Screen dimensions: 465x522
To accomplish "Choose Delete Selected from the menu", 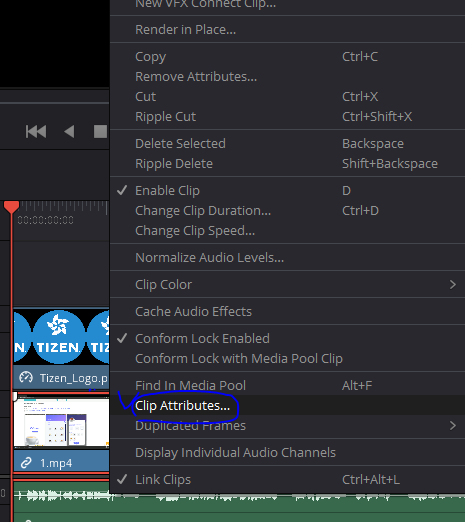I will click(x=287, y=144).
